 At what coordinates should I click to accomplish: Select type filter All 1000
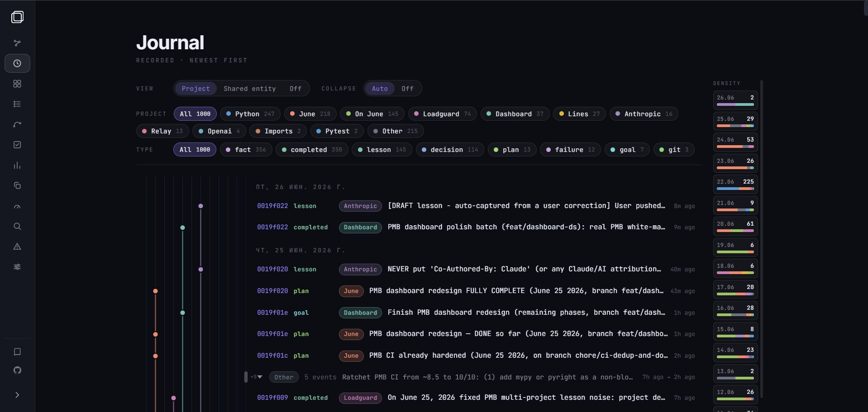point(195,150)
